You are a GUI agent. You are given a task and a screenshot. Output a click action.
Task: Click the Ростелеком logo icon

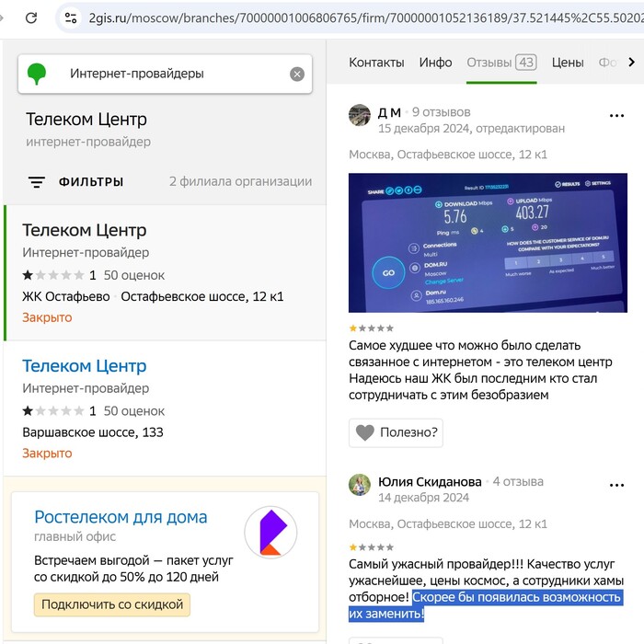tap(270, 533)
